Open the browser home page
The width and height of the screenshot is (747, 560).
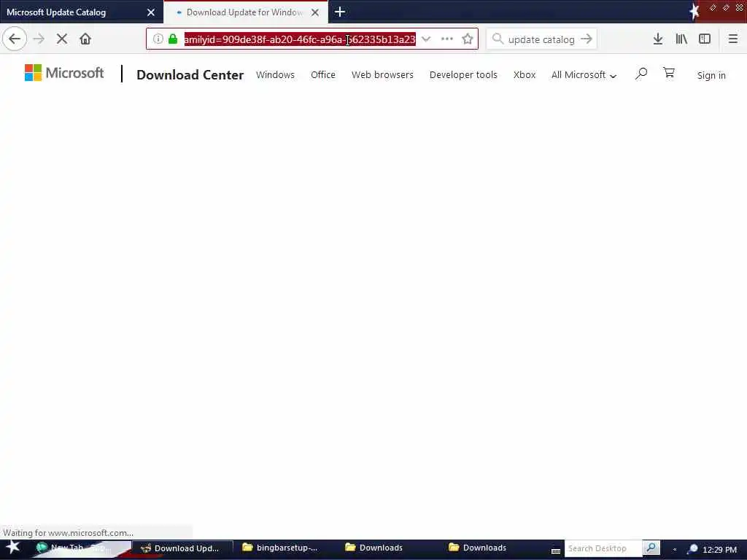point(85,39)
